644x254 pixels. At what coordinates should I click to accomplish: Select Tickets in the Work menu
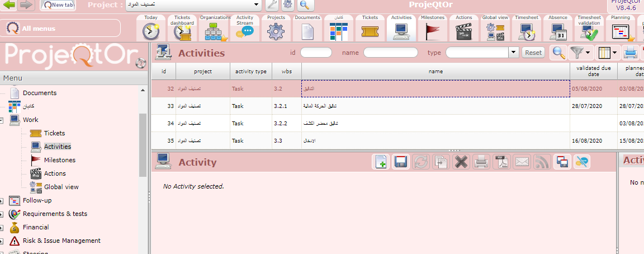click(x=54, y=133)
